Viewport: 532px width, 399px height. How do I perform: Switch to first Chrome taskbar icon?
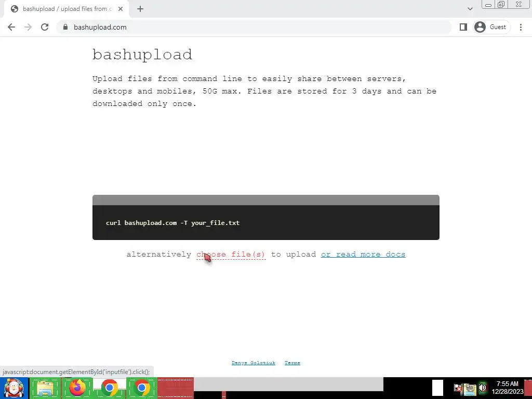pyautogui.click(x=109, y=388)
